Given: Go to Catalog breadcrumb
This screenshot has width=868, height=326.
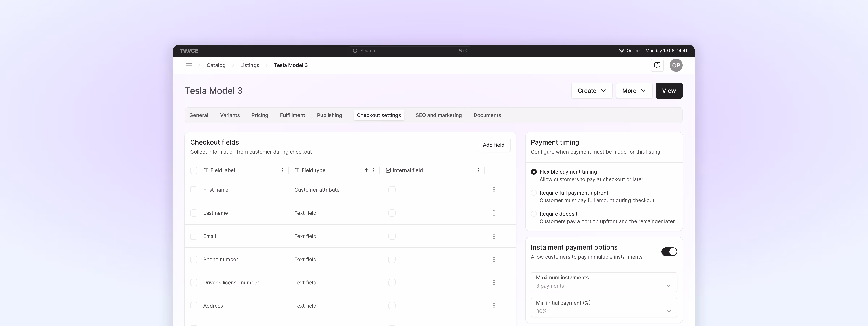Looking at the screenshot, I should pyautogui.click(x=216, y=65).
